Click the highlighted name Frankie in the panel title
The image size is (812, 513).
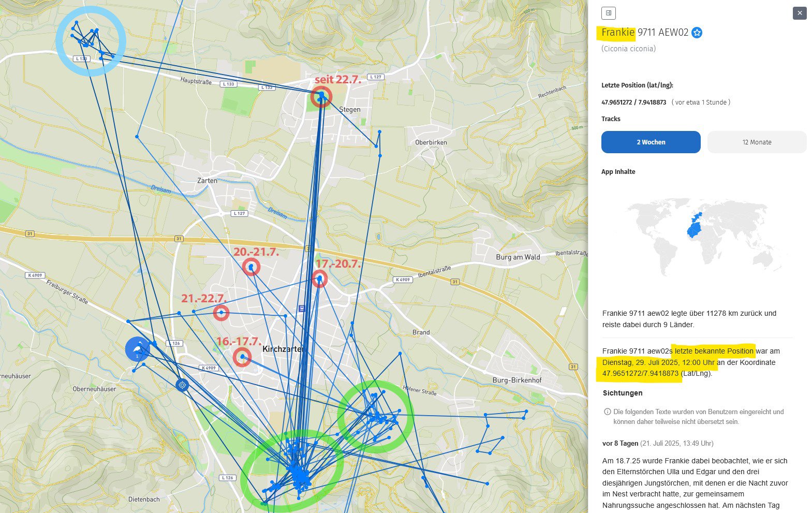[x=617, y=33]
